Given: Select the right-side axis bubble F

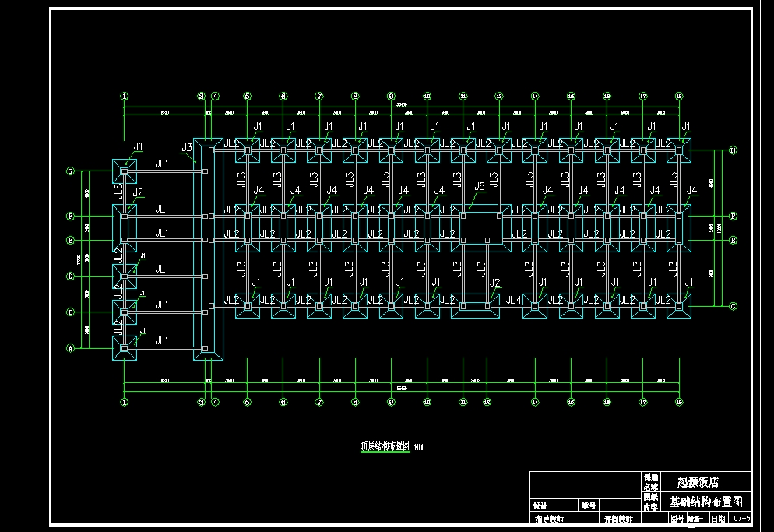Looking at the screenshot, I should (x=733, y=216).
